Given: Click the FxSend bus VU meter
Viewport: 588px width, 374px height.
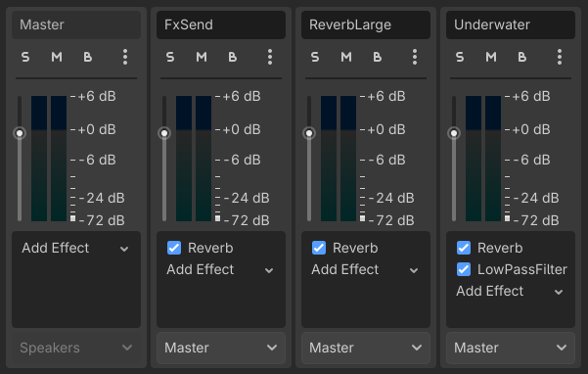Looking at the screenshot, I should coord(194,159).
